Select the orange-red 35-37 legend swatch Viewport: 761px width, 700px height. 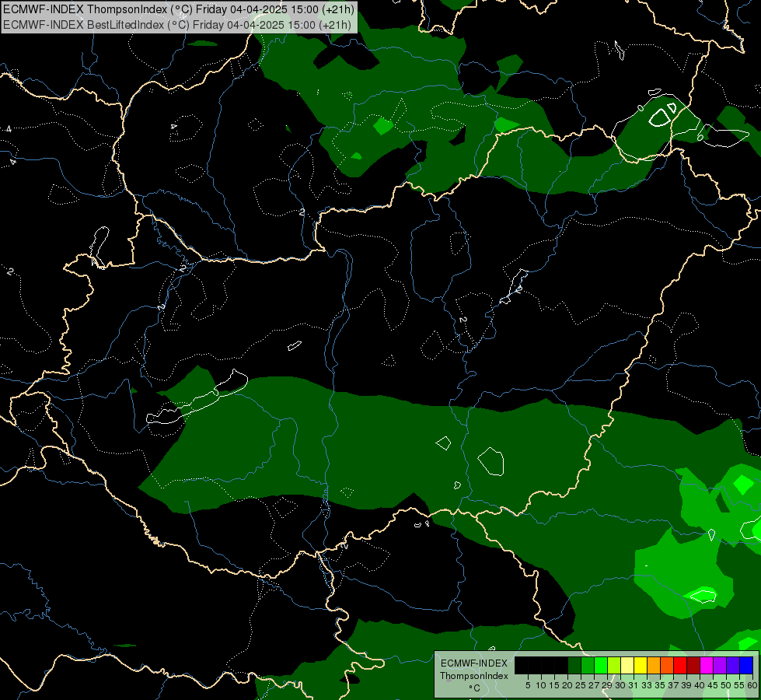coord(667,665)
